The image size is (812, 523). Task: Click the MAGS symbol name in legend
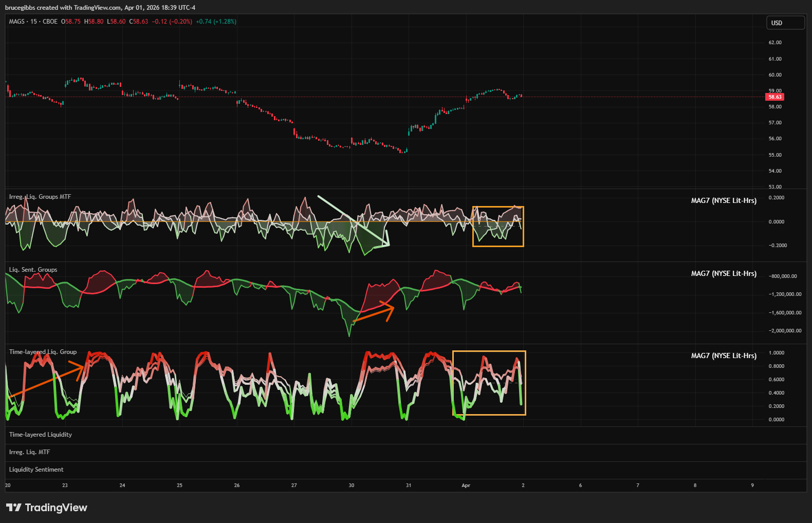[16, 22]
